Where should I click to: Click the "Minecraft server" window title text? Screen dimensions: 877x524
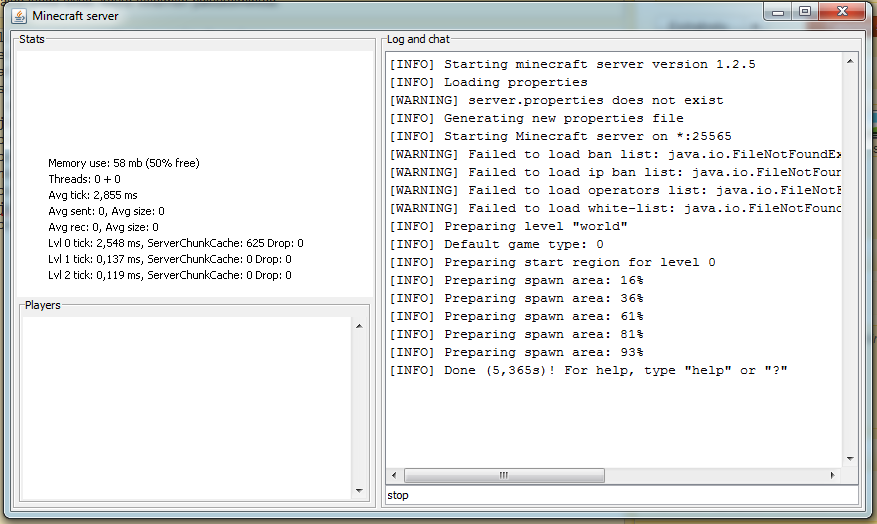coord(76,16)
